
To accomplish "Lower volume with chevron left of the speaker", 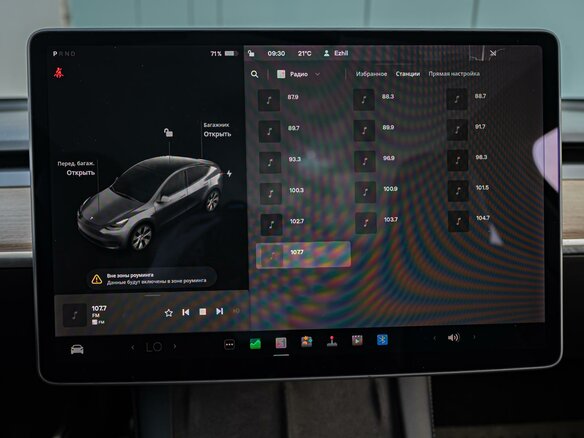I will tap(434, 338).
